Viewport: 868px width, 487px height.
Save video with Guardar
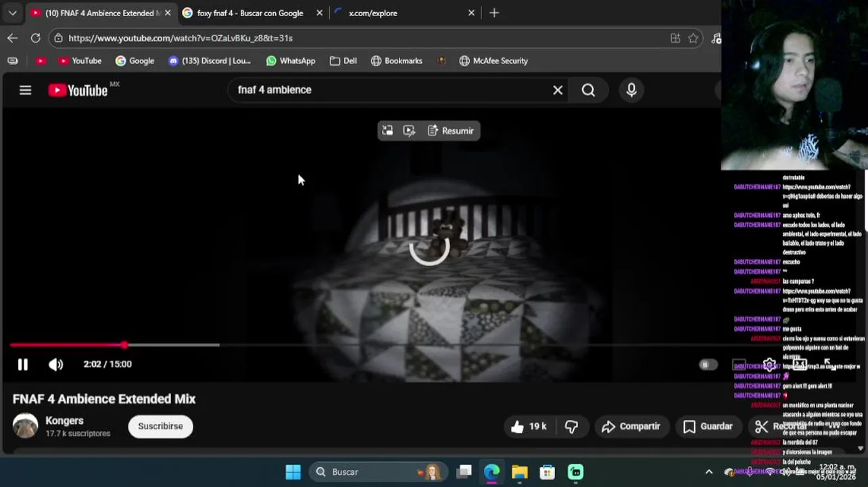tap(708, 426)
